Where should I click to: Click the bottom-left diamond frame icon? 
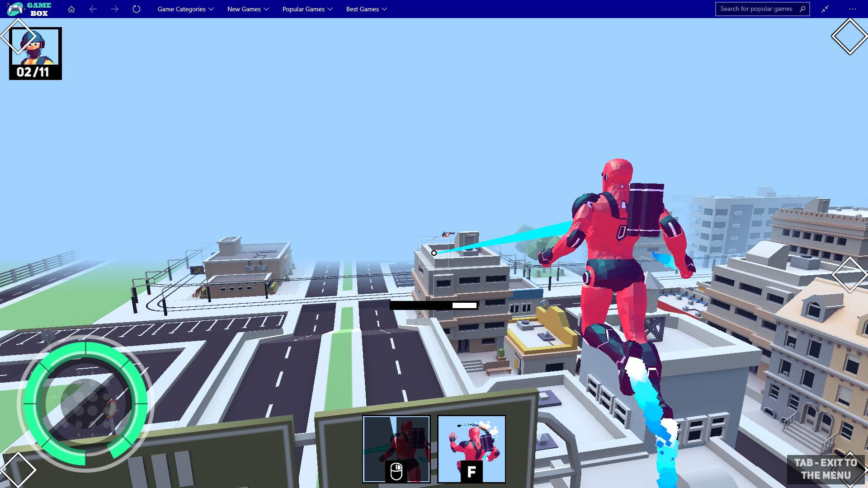18,470
